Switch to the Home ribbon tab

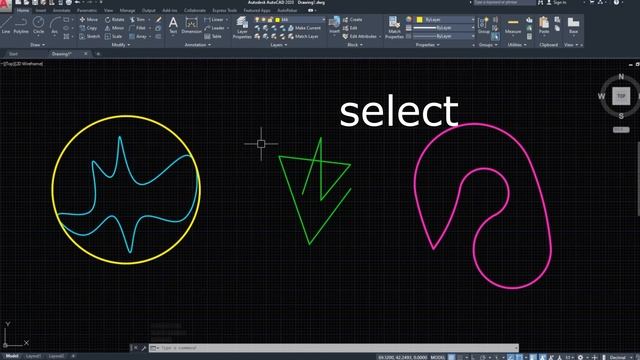pos(23,10)
